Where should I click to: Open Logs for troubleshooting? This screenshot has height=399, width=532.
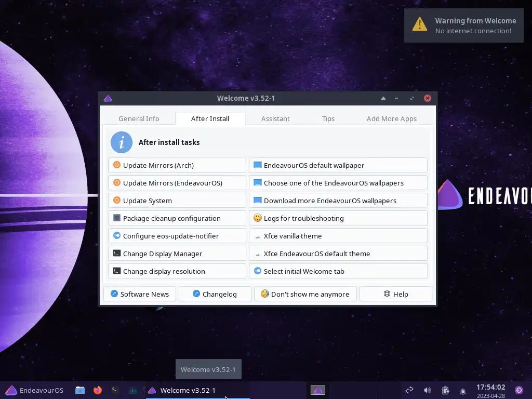338,218
